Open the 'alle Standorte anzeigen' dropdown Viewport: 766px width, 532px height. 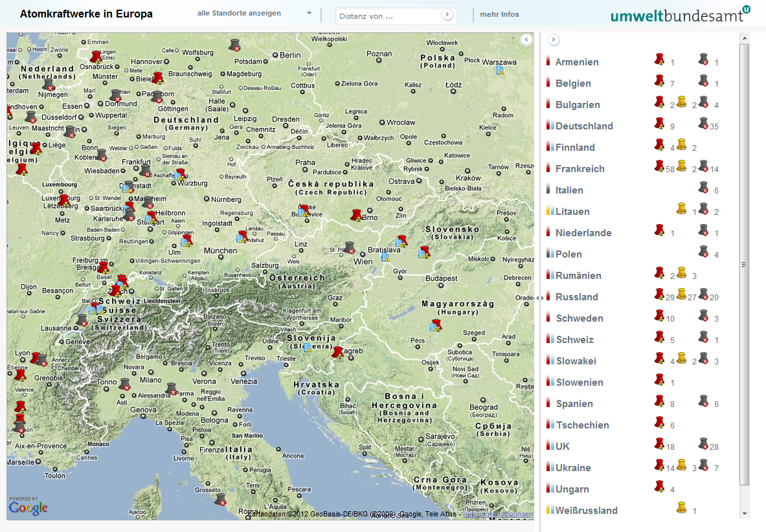[x=254, y=13]
